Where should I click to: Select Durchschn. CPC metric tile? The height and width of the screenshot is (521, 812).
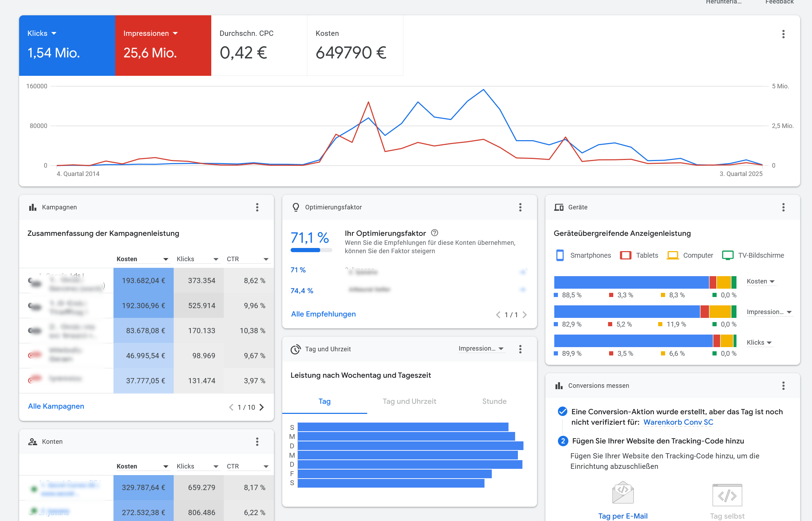259,46
